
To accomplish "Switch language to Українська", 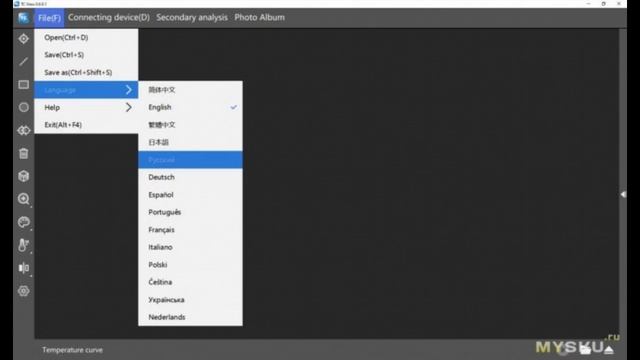I will coord(190,300).
